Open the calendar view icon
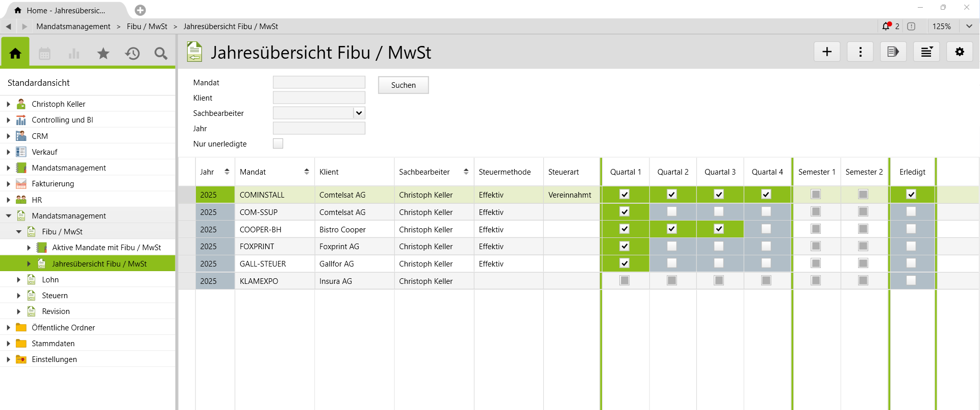 point(45,53)
